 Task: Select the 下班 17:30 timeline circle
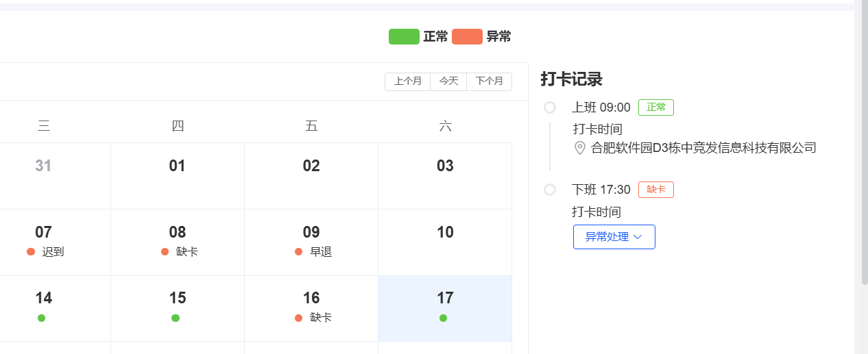(x=549, y=190)
